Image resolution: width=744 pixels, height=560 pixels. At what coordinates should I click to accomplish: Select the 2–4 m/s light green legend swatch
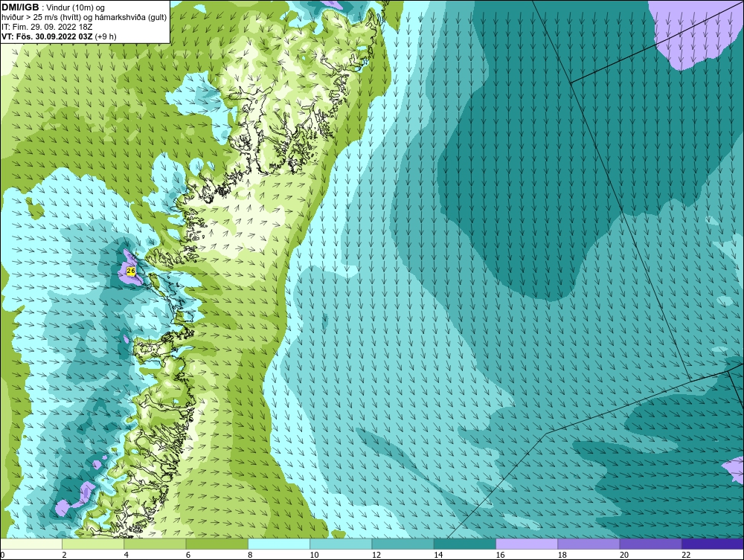click(93, 544)
